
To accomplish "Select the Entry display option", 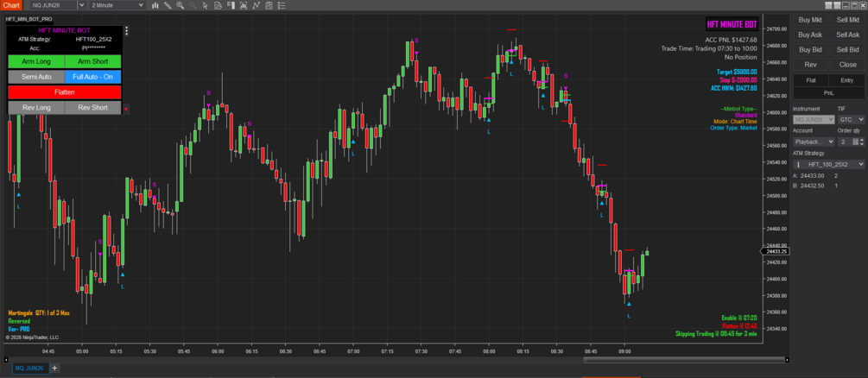I will pos(847,80).
